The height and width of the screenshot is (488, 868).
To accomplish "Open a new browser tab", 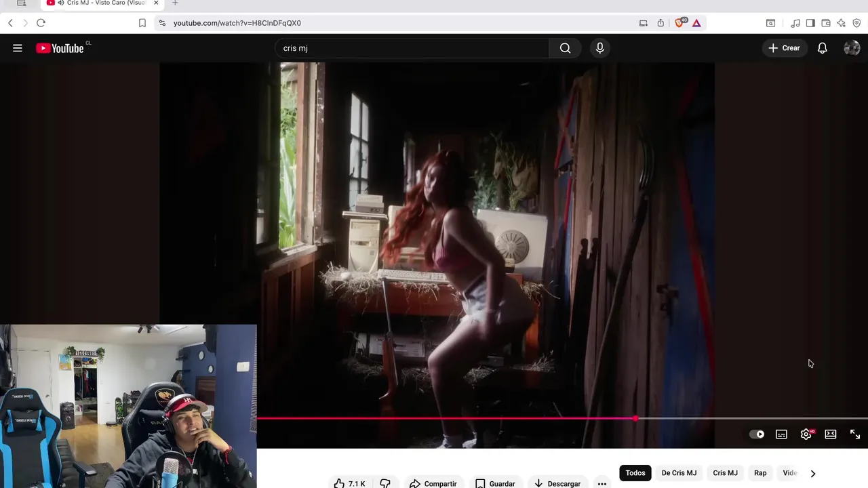I will (175, 3).
